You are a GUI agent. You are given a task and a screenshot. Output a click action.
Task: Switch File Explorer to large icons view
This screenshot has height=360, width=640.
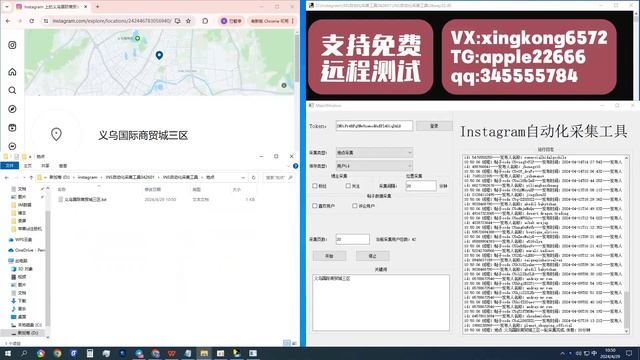(294, 343)
